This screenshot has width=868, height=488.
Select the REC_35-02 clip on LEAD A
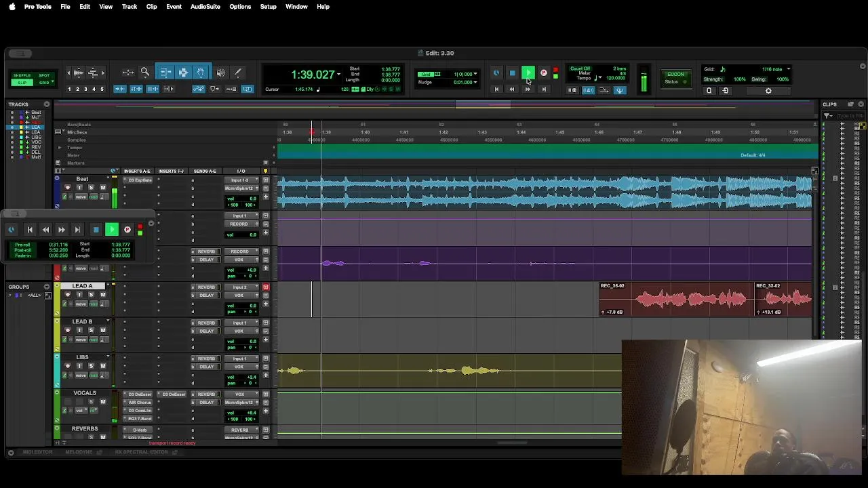(x=675, y=299)
